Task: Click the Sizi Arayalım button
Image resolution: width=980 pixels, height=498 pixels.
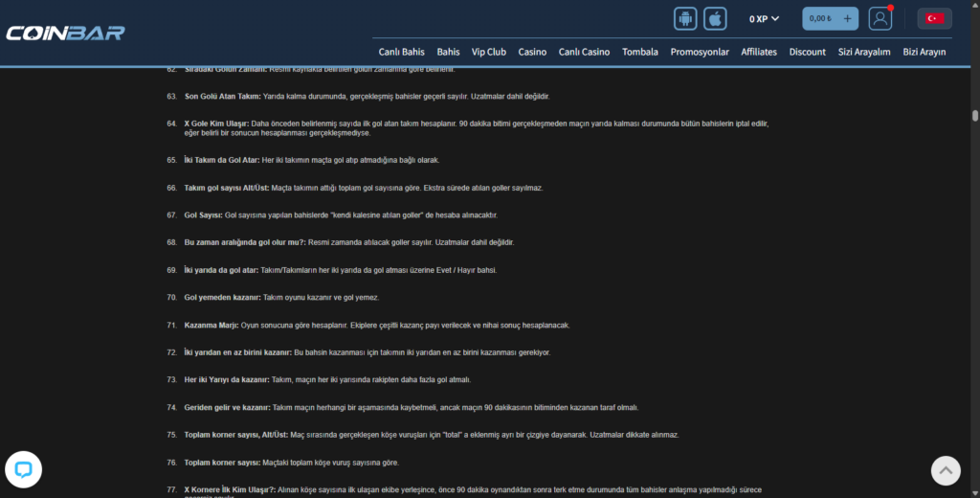Action: [x=864, y=52]
